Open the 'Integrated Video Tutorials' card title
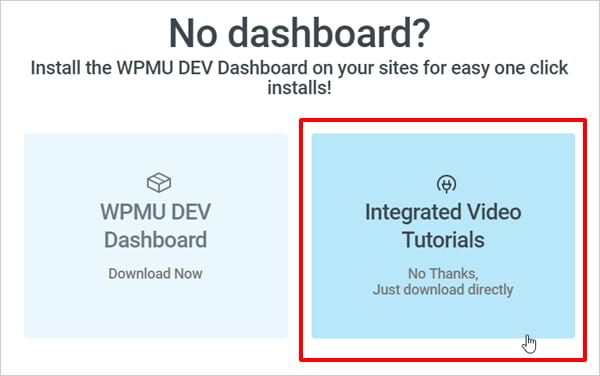Viewport: 600px width, 376px height. point(443,226)
